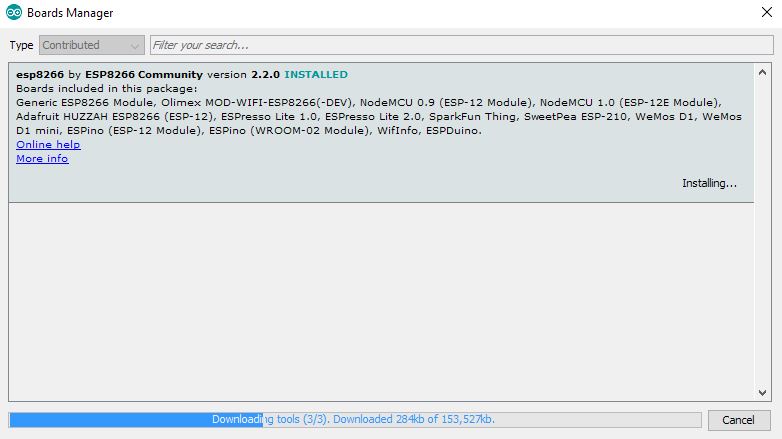Click the Filter your search field
The width and height of the screenshot is (782, 439).
pos(462,45)
